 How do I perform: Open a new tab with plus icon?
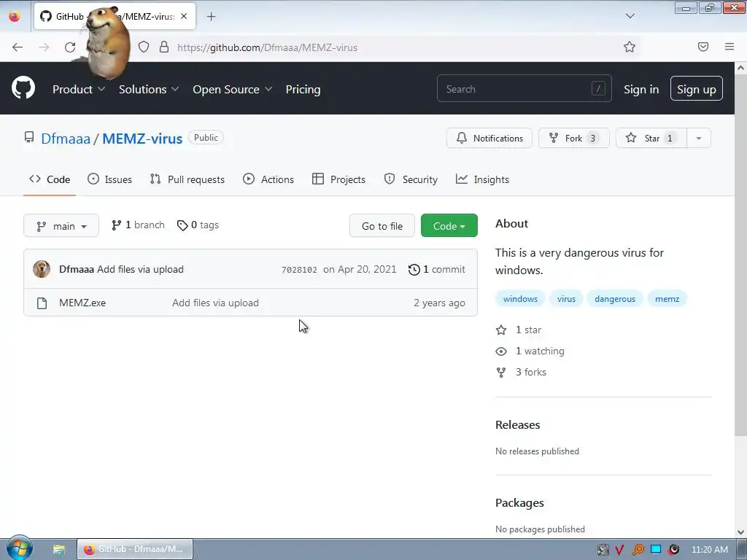[x=211, y=16]
